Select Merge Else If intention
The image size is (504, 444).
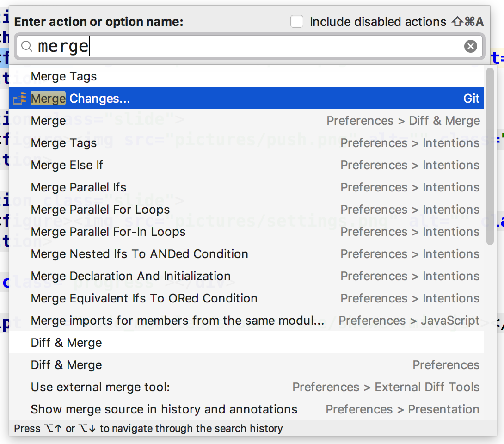(x=246, y=165)
